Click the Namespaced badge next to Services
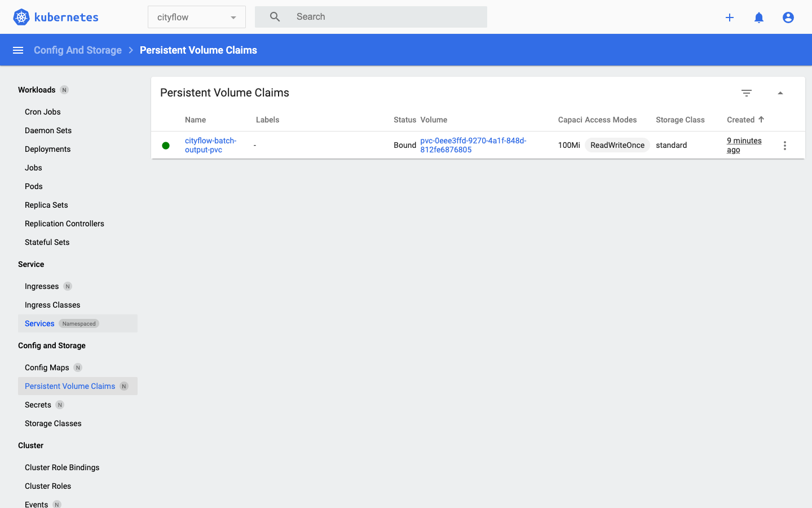Screen dimensions: 812x508 click(x=79, y=323)
